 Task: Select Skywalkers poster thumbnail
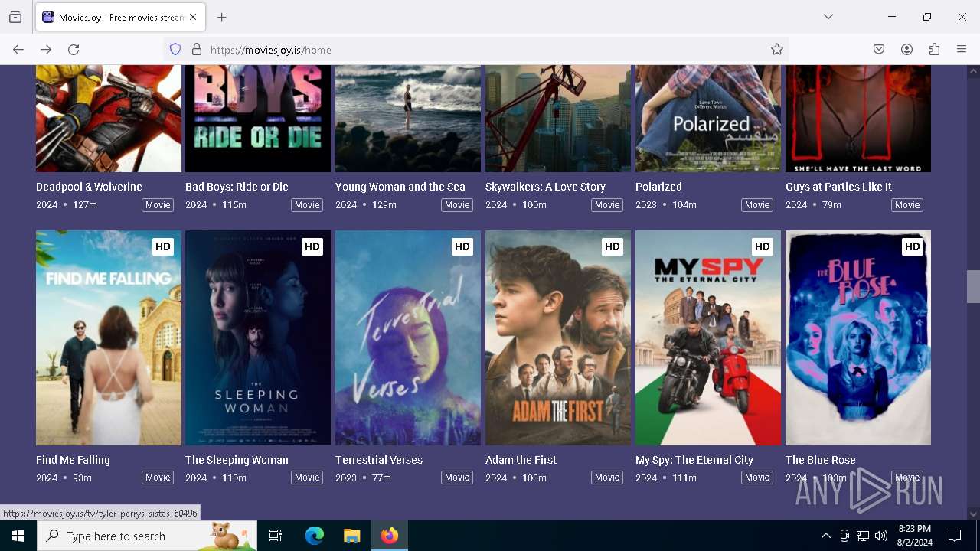(x=558, y=119)
